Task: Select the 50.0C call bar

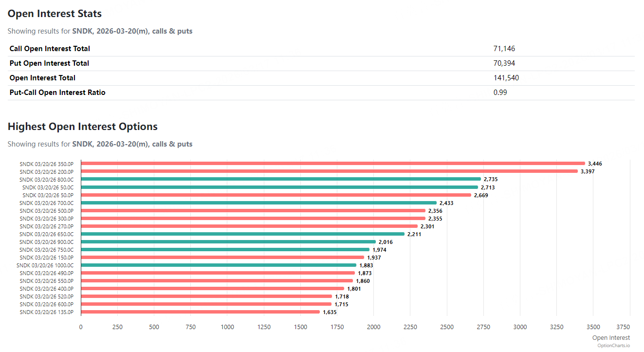Action: click(x=279, y=187)
